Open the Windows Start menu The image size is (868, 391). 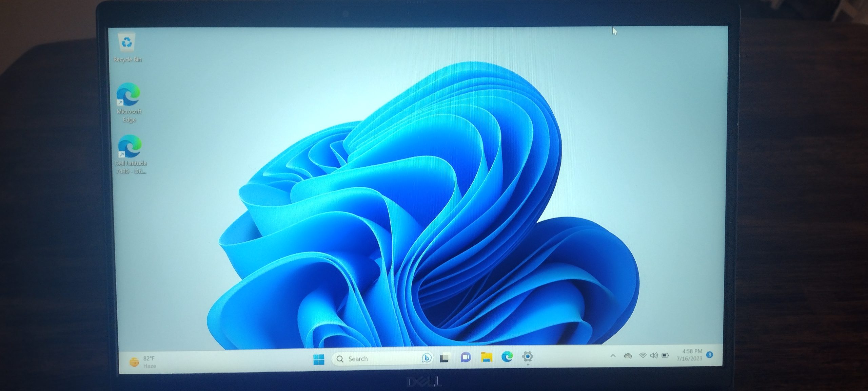(x=319, y=359)
